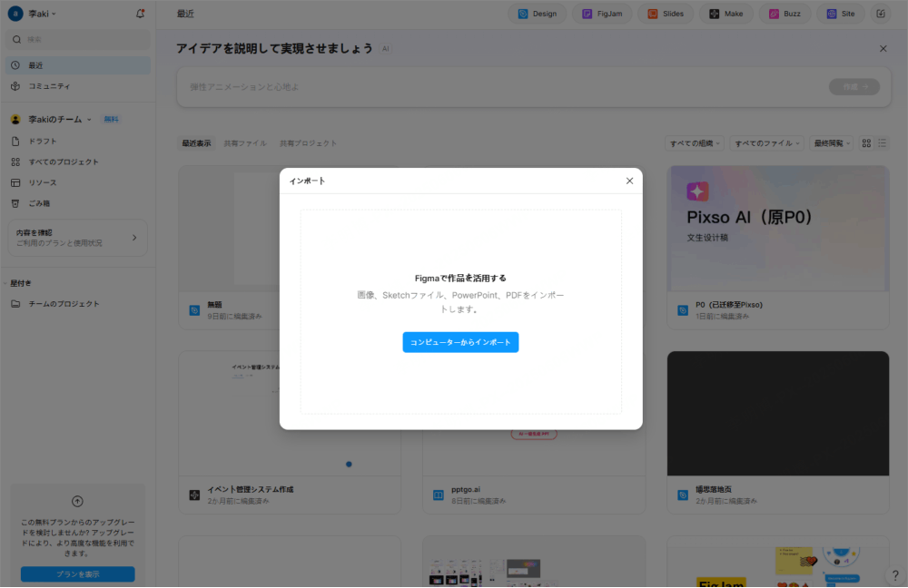Screen dimensions: 908x588
Task: Create a new Design file
Action: (537, 14)
